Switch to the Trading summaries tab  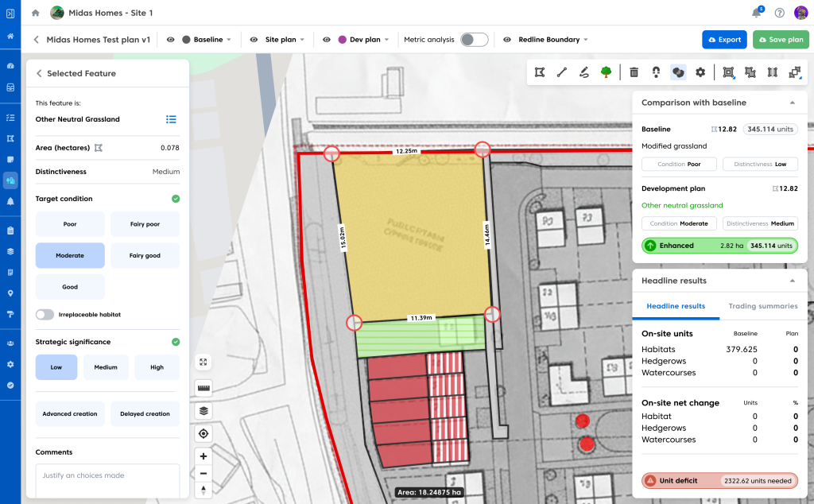click(x=763, y=306)
